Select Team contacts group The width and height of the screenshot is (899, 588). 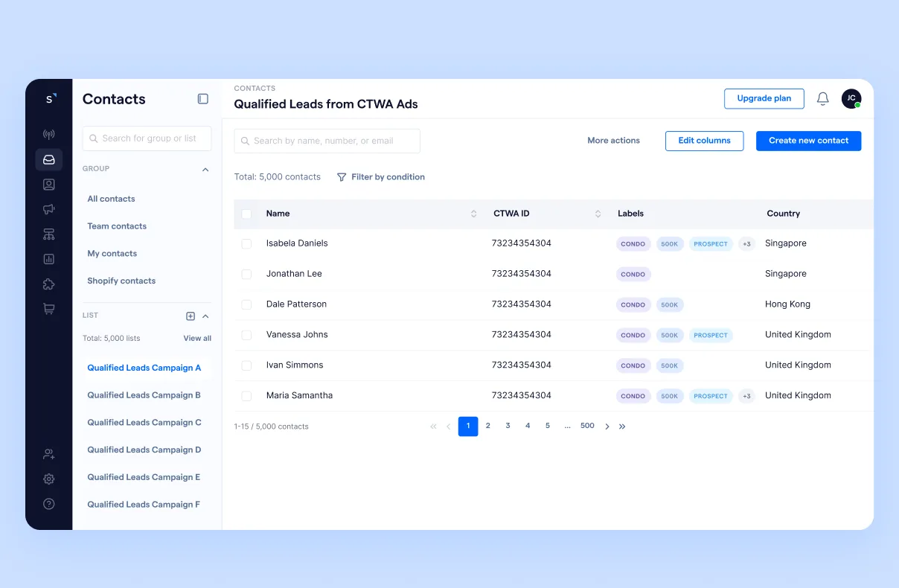(x=117, y=226)
